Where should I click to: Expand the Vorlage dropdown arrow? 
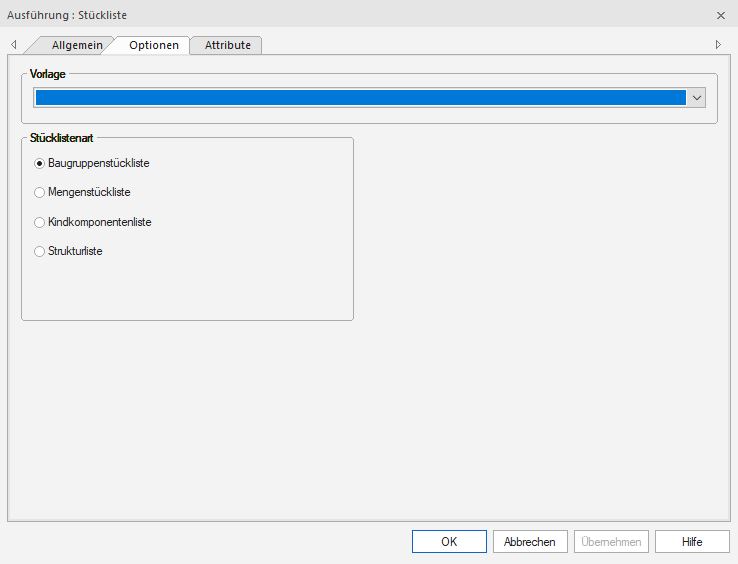[697, 97]
